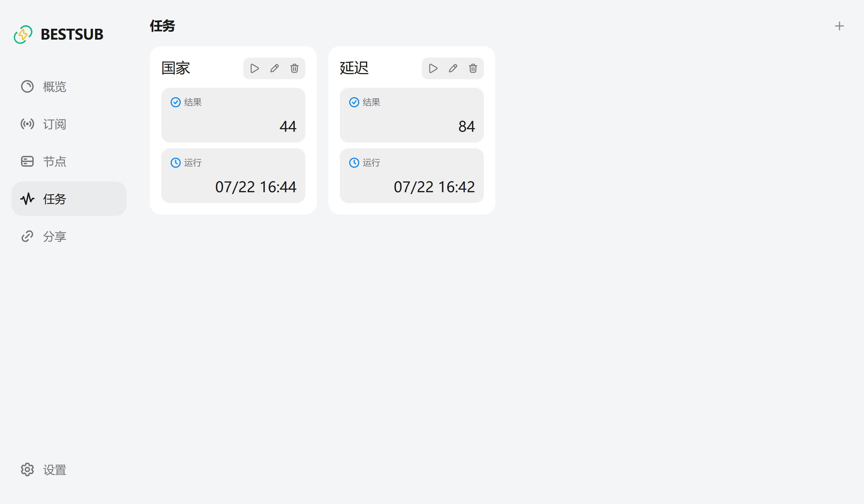Edit the 国家 task with pencil icon
Viewport: 864px width, 504px height.
pos(274,68)
